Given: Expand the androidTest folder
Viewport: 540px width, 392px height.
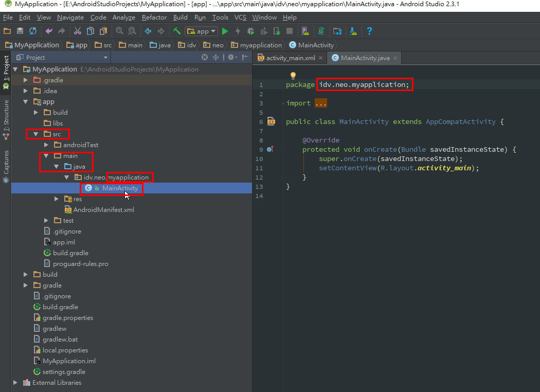Looking at the screenshot, I should (46, 145).
